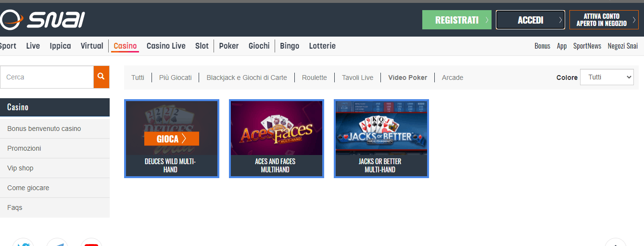The height and width of the screenshot is (246, 644).
Task: Select the Video Poker tab
Action: 408,78
